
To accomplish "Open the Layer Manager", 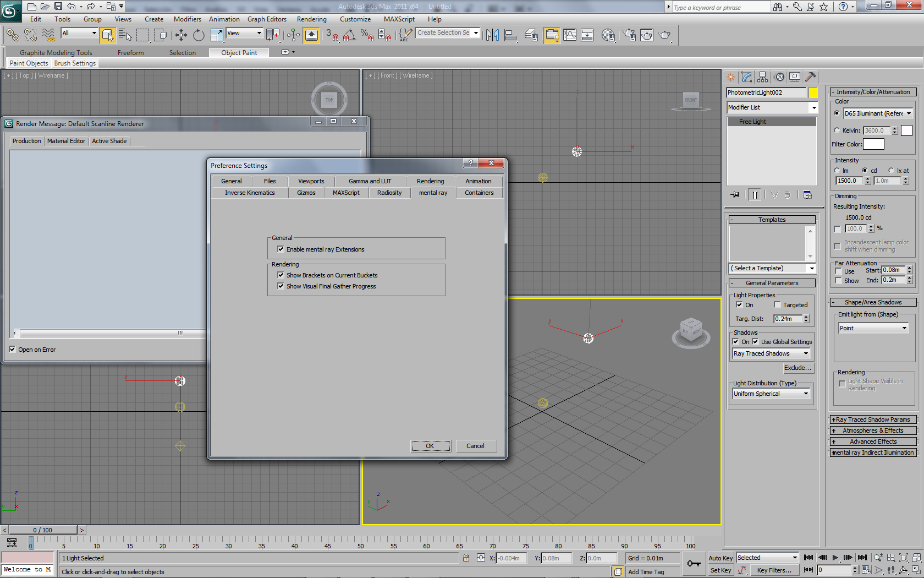I will pyautogui.click(x=531, y=35).
